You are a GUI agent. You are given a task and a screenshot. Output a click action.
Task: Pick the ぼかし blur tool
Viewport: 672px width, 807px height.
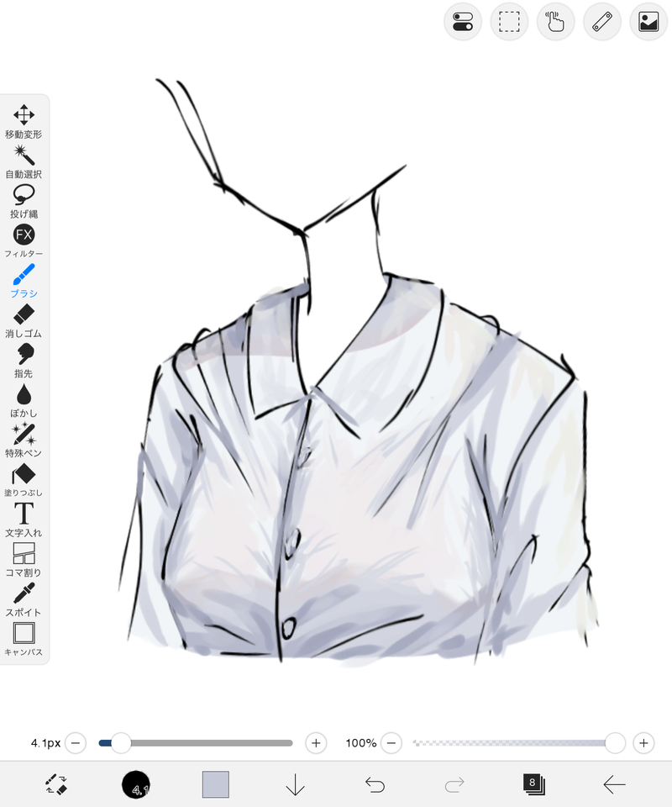[x=24, y=400]
